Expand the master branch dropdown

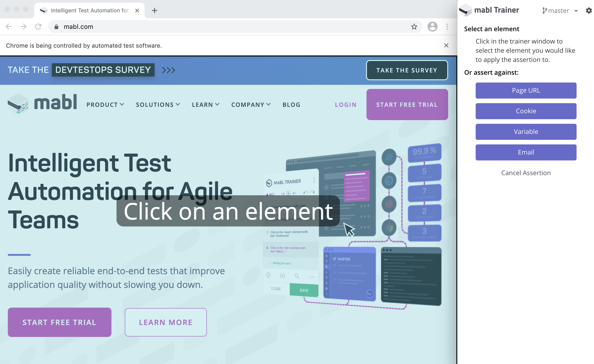pos(576,11)
